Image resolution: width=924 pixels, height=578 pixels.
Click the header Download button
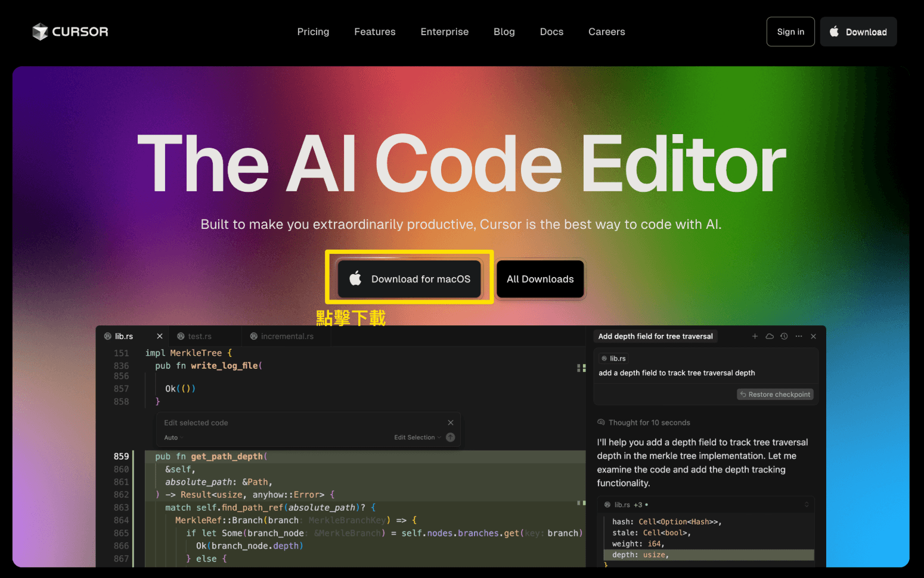(x=858, y=32)
